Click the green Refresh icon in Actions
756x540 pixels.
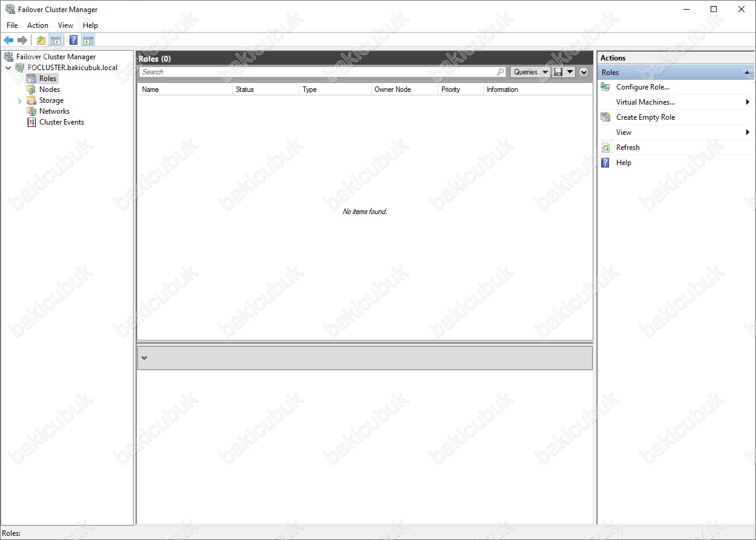tap(605, 148)
